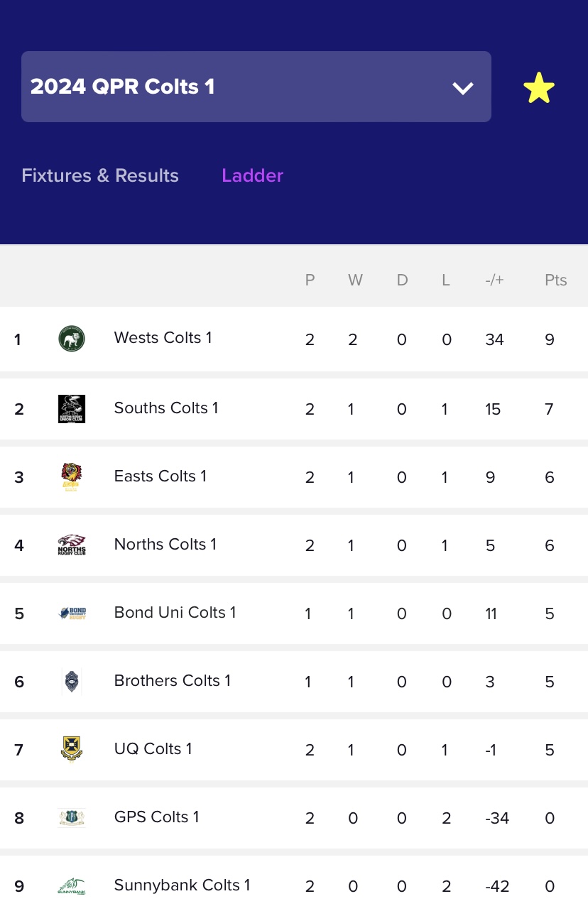Select the Ladder tab
Viewport: 588px width, 911px height.
click(252, 175)
